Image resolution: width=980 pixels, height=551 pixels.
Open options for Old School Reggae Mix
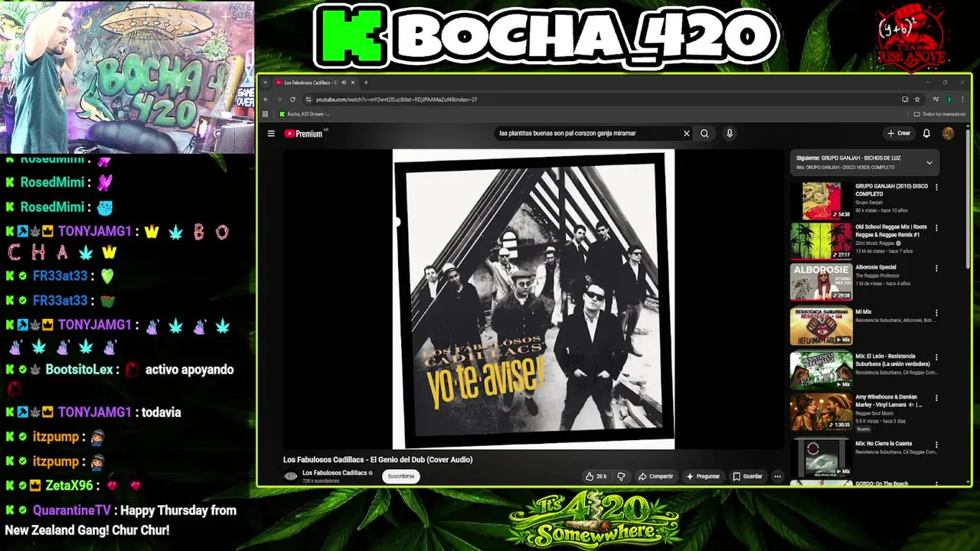click(x=936, y=228)
